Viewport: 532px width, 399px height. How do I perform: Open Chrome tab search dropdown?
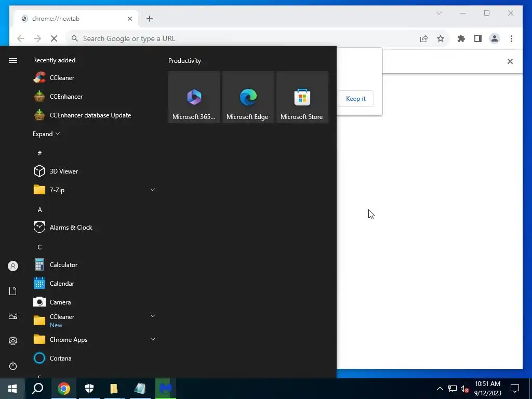point(439,13)
